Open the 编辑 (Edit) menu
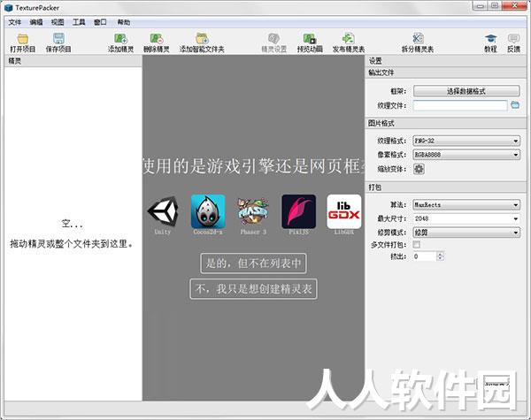 click(36, 22)
